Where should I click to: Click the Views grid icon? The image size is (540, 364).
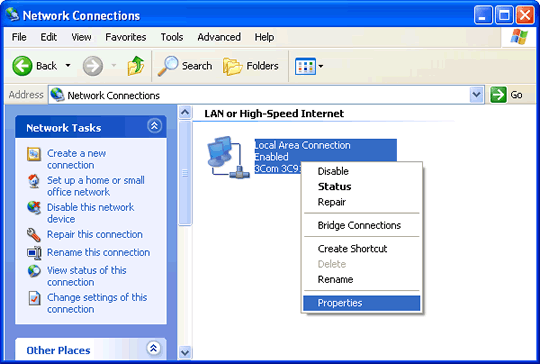[305, 66]
